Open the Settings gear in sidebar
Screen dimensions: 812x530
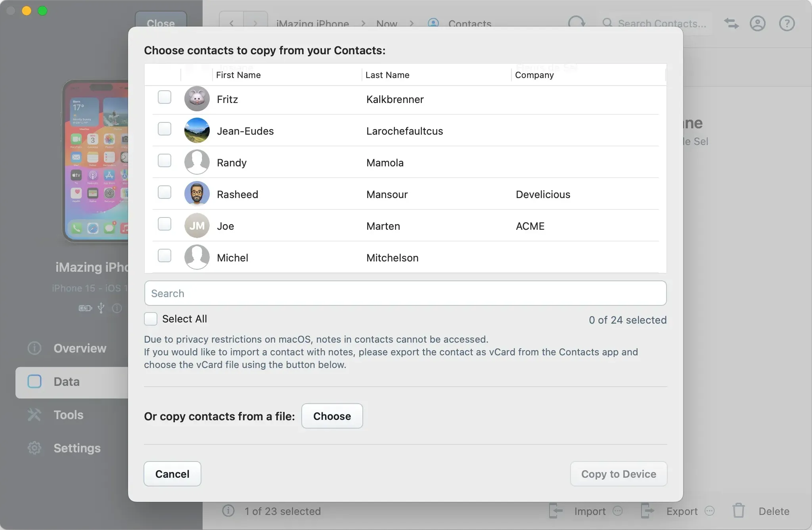pyautogui.click(x=34, y=448)
